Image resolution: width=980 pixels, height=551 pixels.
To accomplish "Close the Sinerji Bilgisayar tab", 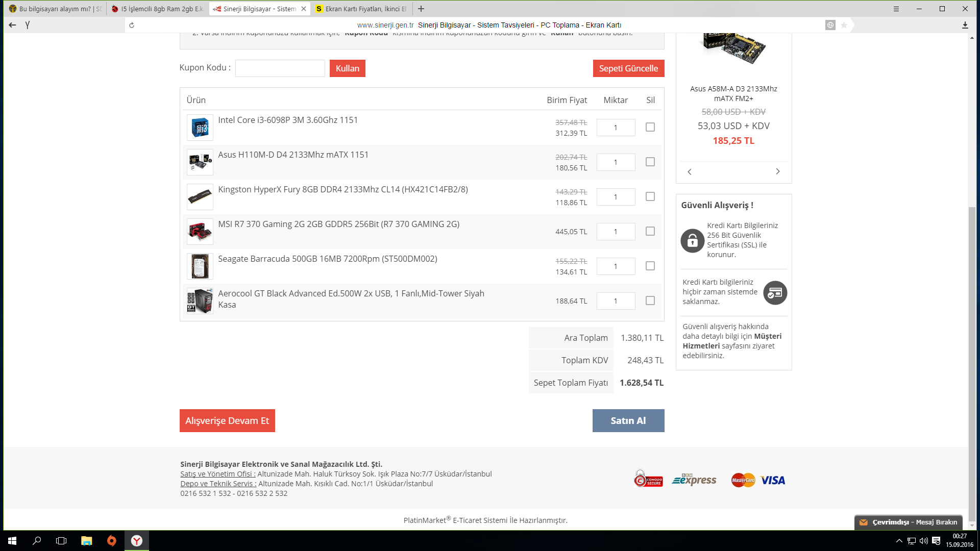I will pos(304,9).
